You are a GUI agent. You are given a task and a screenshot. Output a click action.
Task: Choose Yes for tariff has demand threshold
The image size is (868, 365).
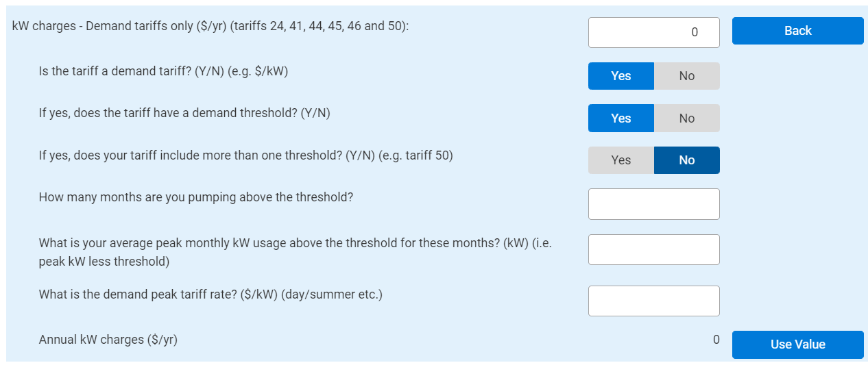[620, 118]
